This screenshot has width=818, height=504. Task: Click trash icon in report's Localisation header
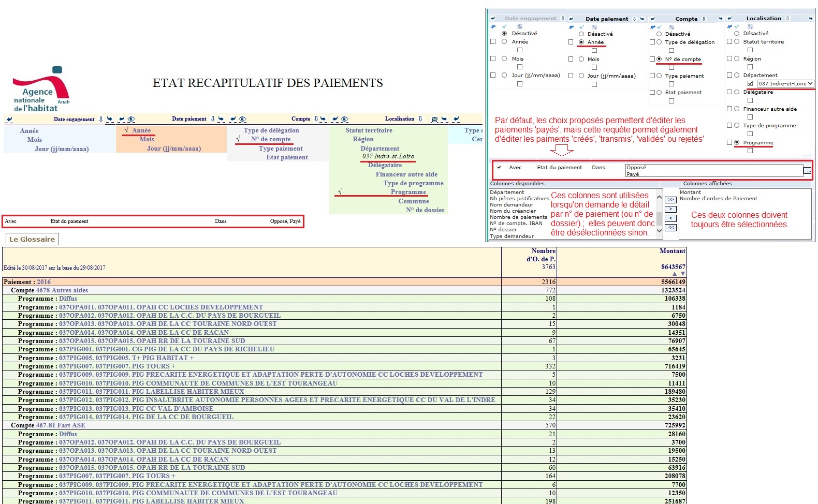(434, 119)
